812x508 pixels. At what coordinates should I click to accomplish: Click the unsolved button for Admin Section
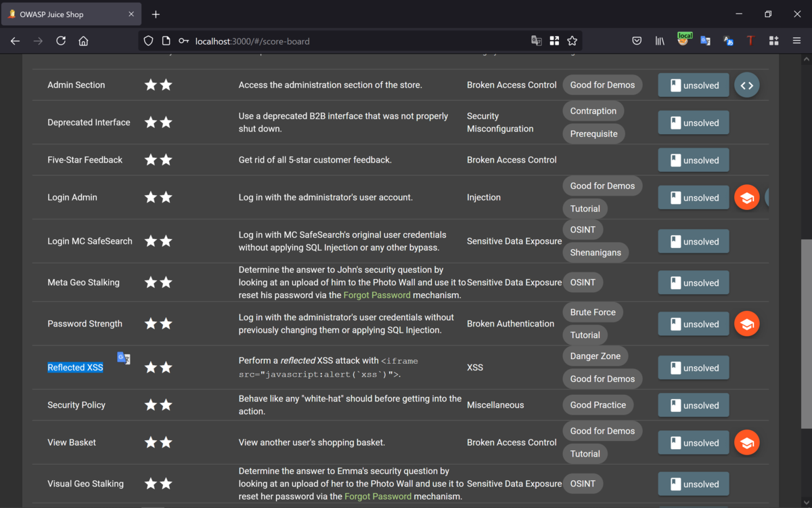(694, 85)
